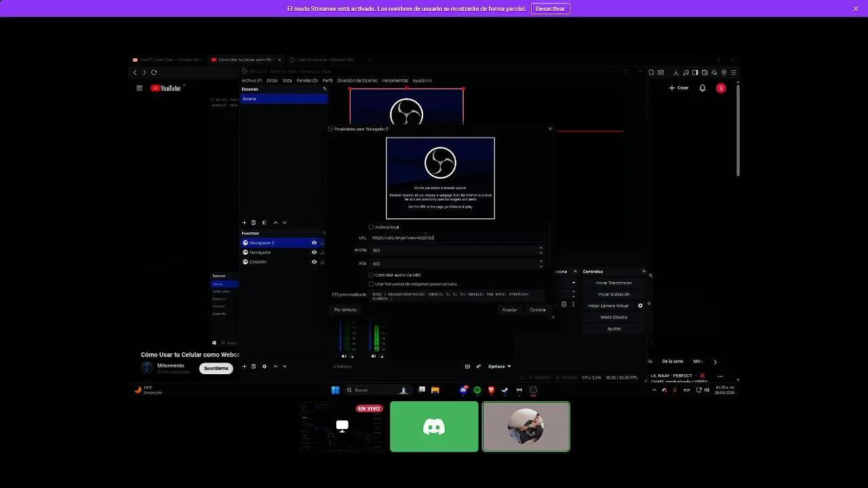Screen dimensions: 868x488
Task: Go forward in the shared browser
Action: coord(144,73)
